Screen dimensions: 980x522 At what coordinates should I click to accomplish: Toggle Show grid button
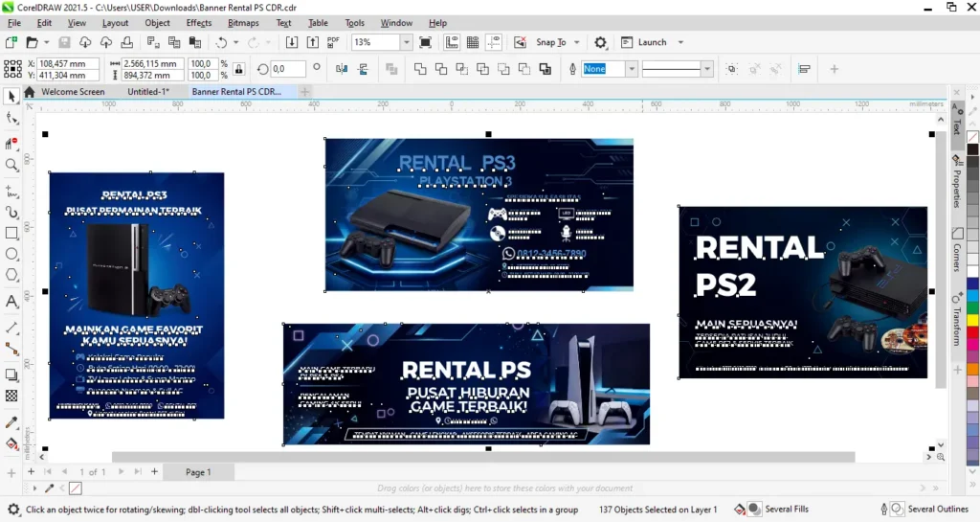[473, 42]
